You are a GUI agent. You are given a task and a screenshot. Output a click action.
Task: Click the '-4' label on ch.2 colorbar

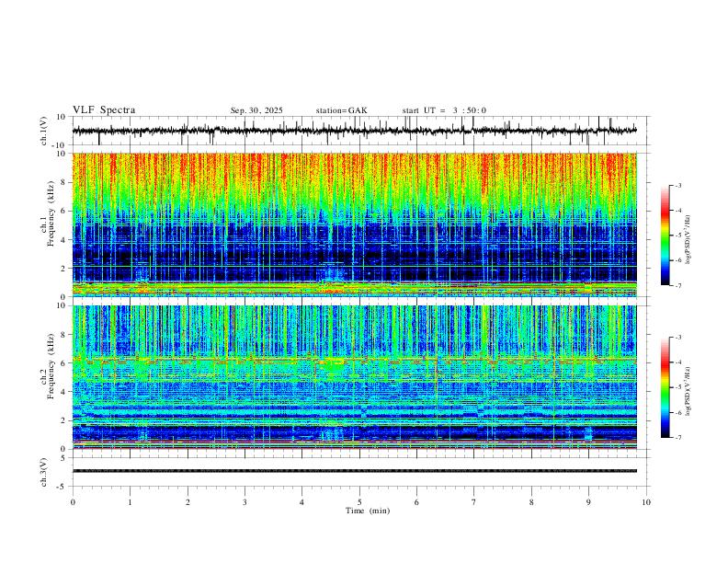[x=677, y=362]
